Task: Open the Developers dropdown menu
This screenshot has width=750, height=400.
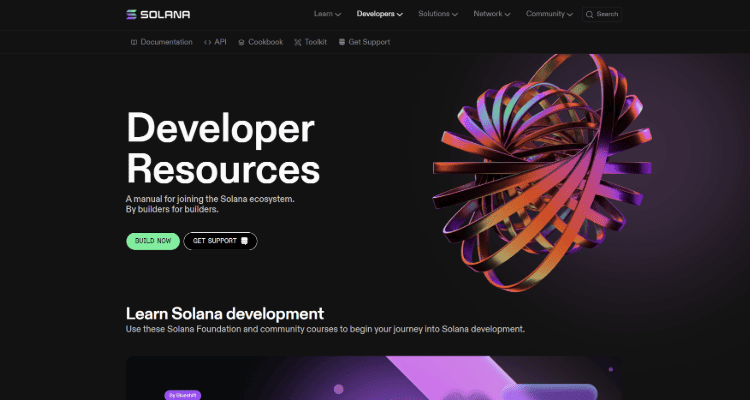Action: tap(379, 14)
